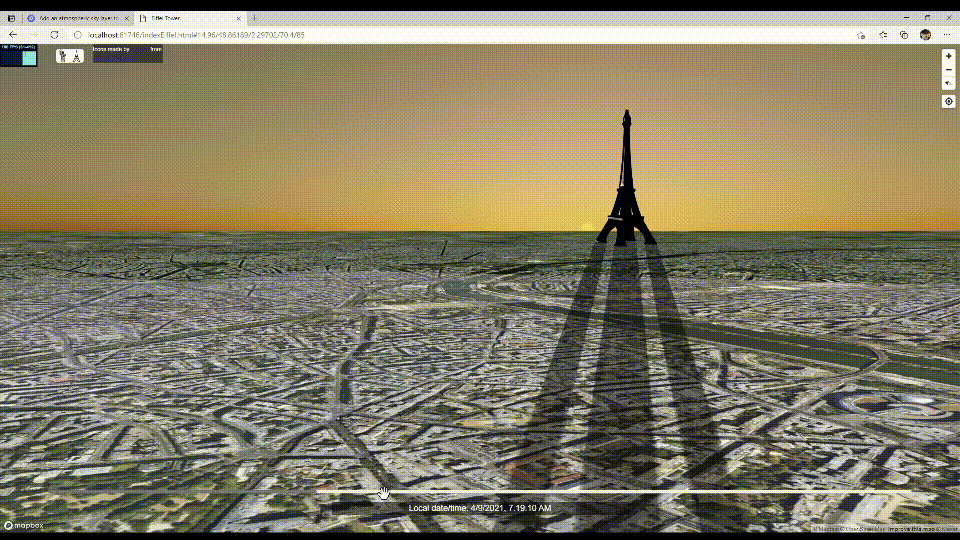Reload the Eiffel Tower page
Image resolution: width=960 pixels, height=540 pixels.
54,35
